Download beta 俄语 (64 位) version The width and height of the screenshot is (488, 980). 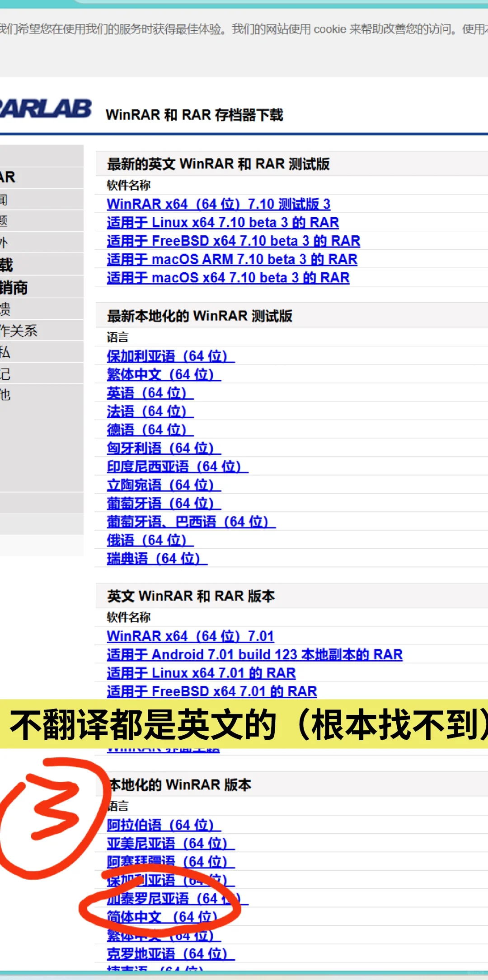[x=150, y=541]
